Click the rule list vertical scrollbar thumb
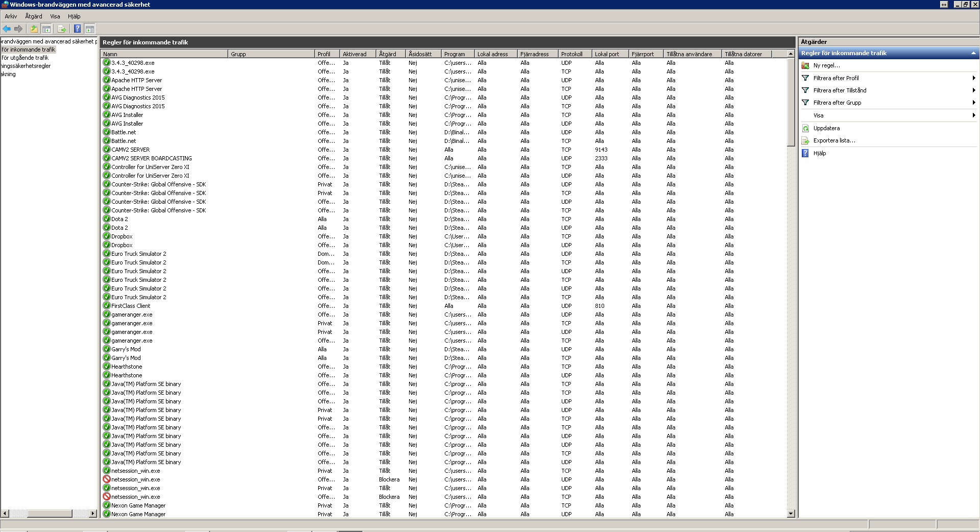 point(791,102)
